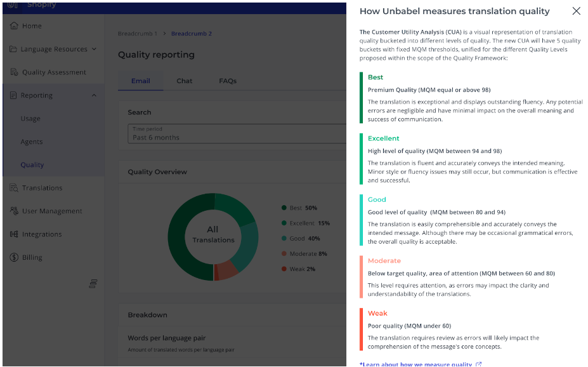
Task: Switch to the Email tab
Action: click(141, 81)
